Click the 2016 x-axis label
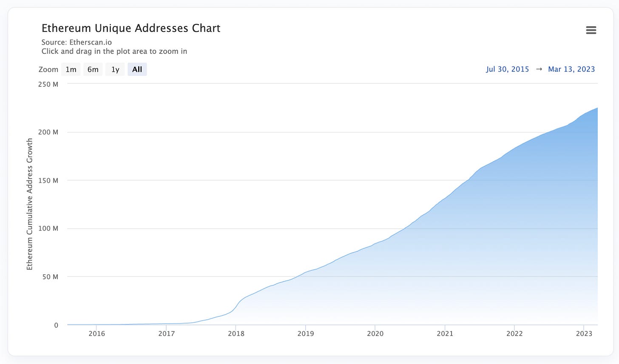 click(97, 333)
